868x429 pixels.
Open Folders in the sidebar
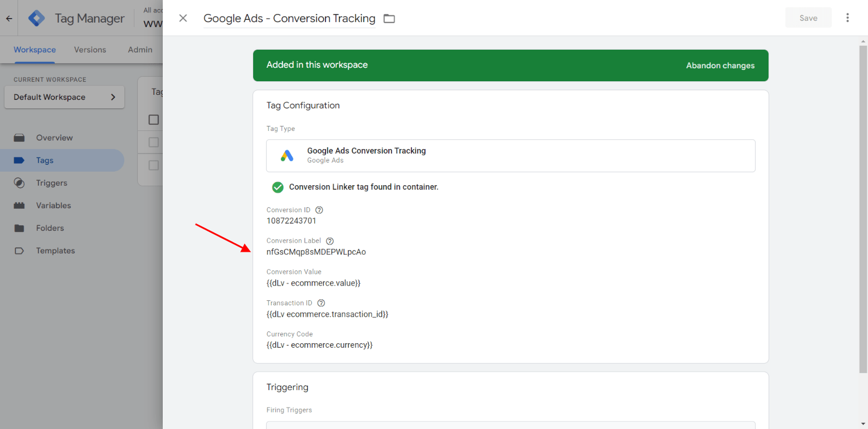(62, 228)
